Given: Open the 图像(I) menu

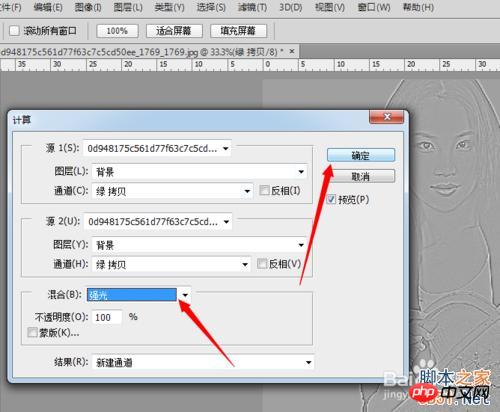Looking at the screenshot, I should pos(88,7).
